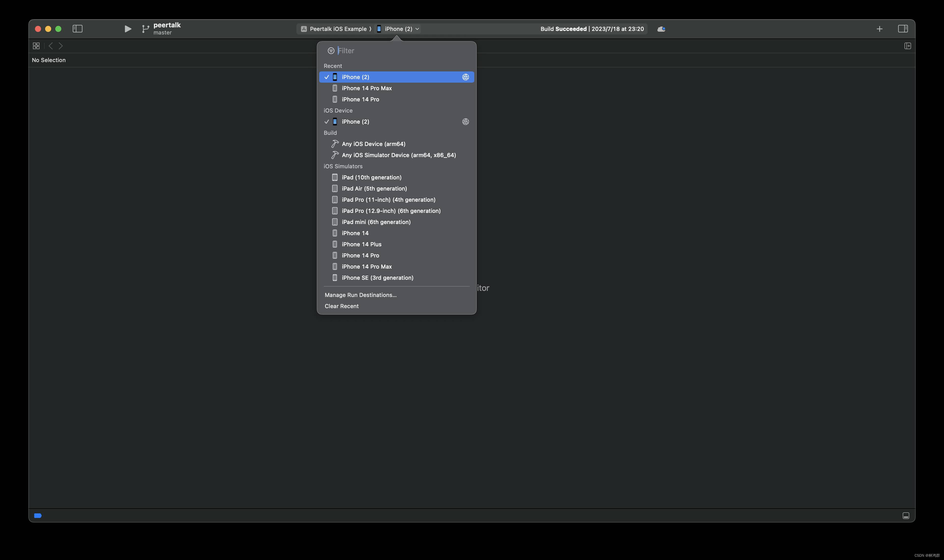Select the iPad Air (5th generation) simulator
The image size is (944, 560).
click(397, 188)
